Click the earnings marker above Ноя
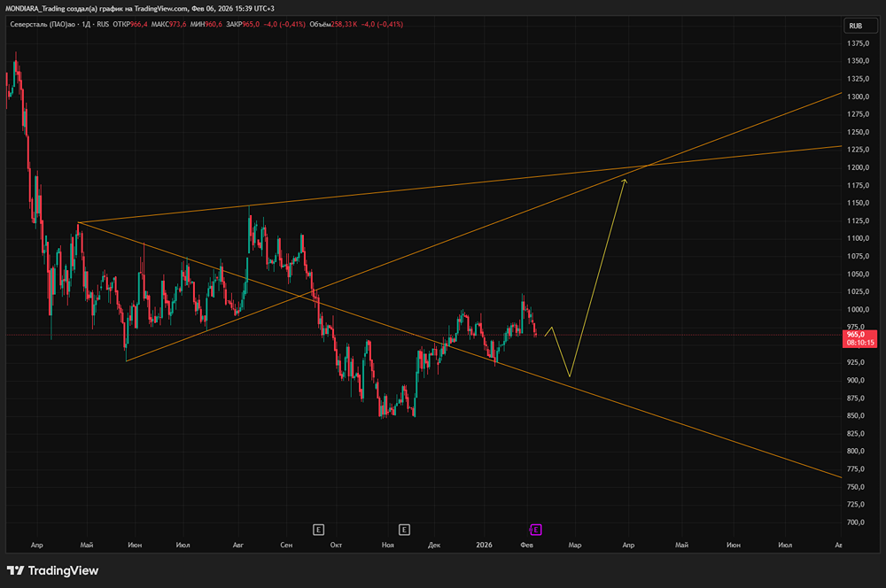 404,530
